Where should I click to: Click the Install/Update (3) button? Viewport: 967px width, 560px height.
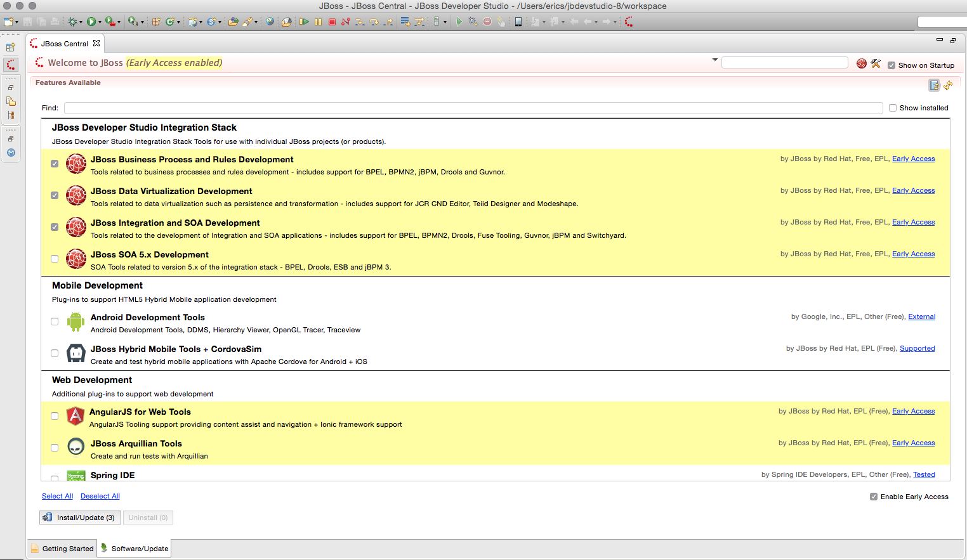click(x=79, y=518)
